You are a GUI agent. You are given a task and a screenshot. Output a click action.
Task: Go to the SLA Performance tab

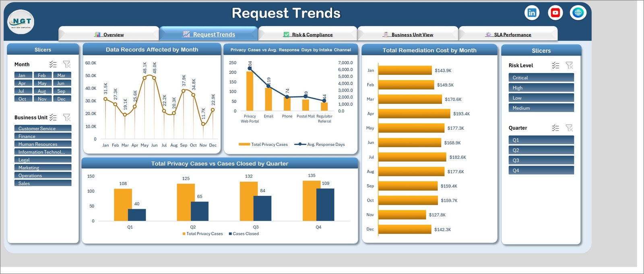(508, 35)
